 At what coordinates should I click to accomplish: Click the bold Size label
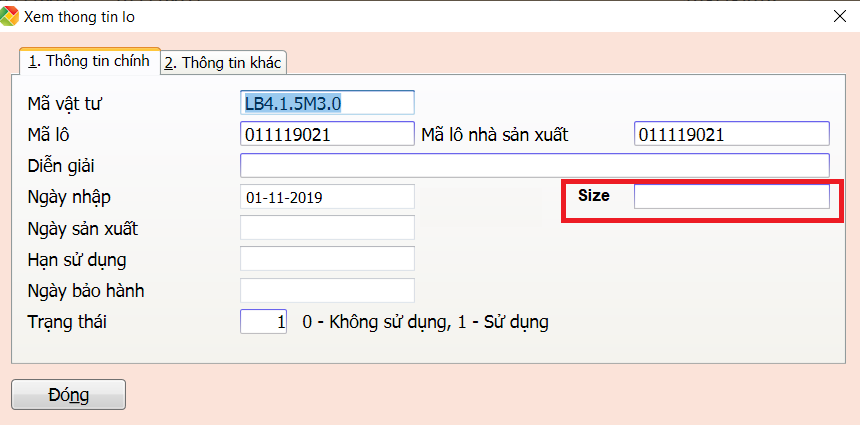pos(593,196)
